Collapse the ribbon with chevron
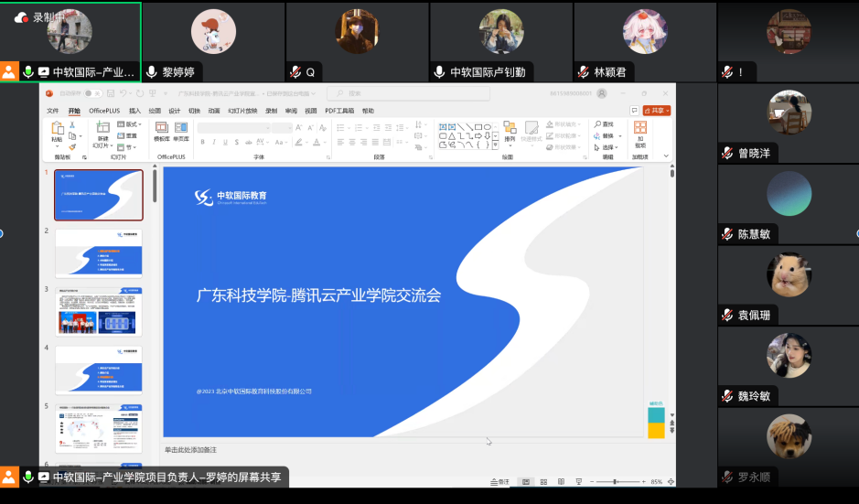 click(x=666, y=156)
